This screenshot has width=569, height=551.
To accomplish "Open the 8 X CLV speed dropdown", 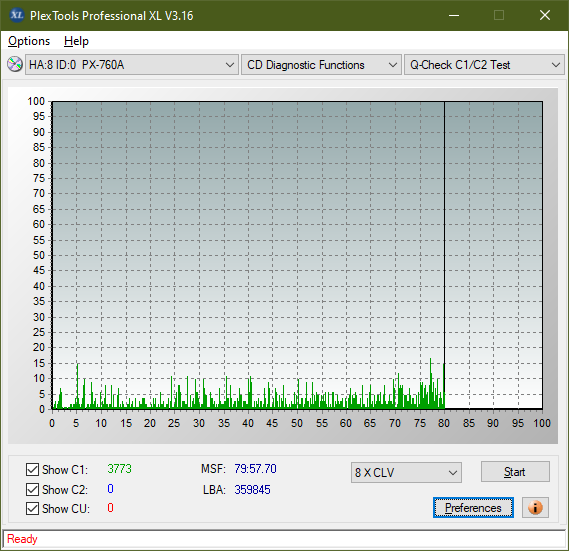I will (406, 473).
